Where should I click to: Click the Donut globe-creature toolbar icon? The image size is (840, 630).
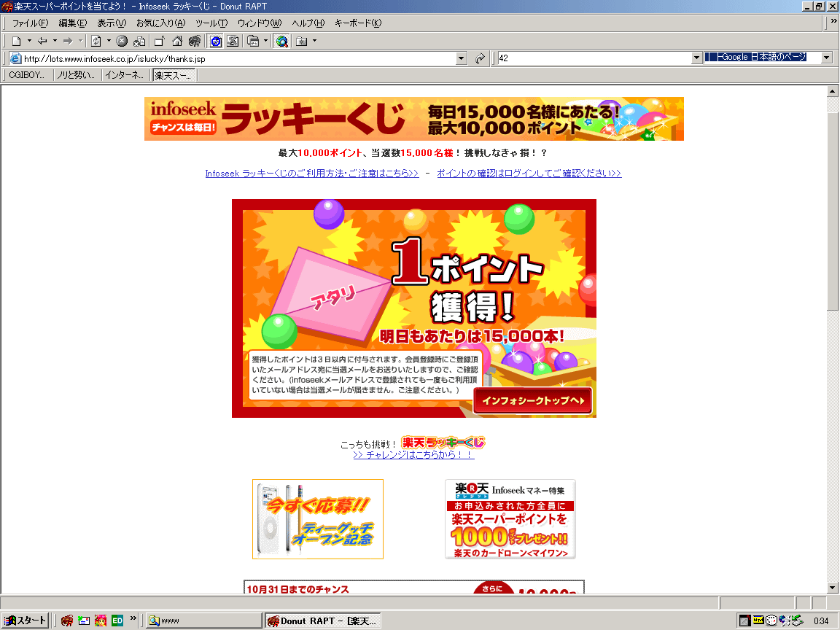point(195,42)
